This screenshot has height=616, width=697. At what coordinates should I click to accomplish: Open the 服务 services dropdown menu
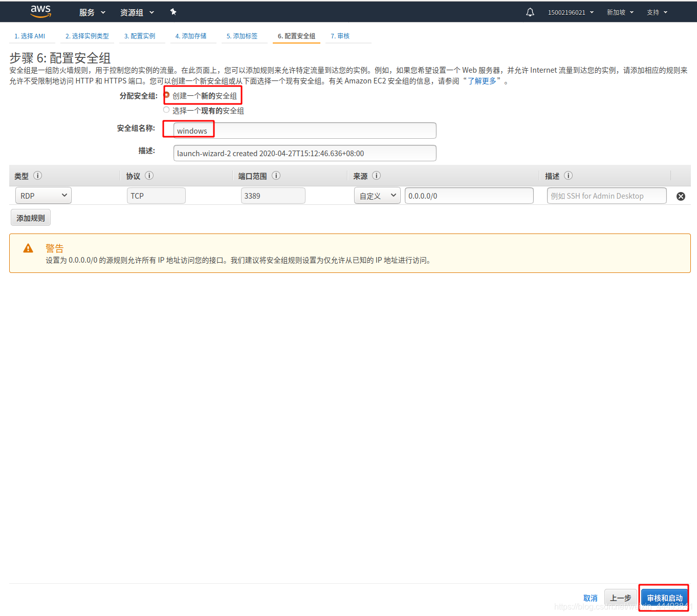(92, 12)
